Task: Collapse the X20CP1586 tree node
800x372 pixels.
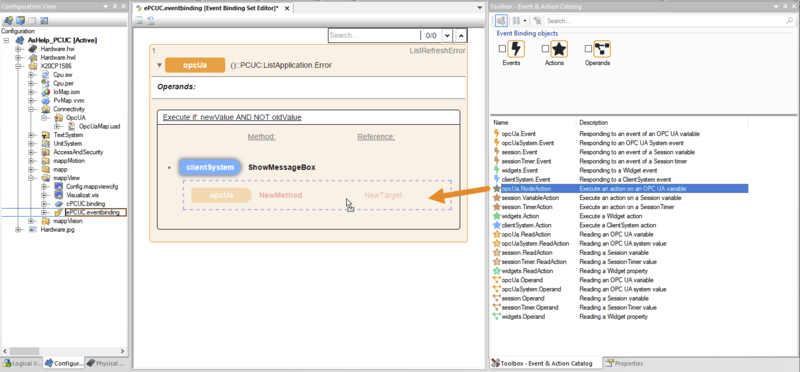Action: (18, 66)
